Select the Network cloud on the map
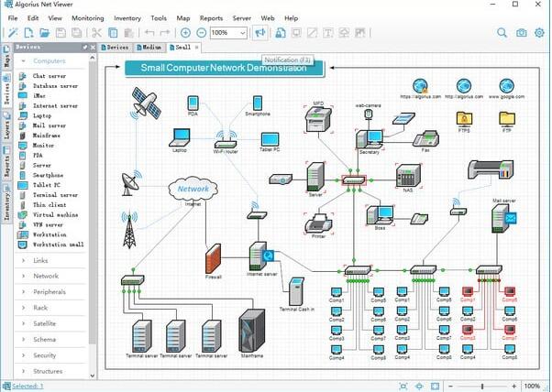552x392 pixels. 193,189
